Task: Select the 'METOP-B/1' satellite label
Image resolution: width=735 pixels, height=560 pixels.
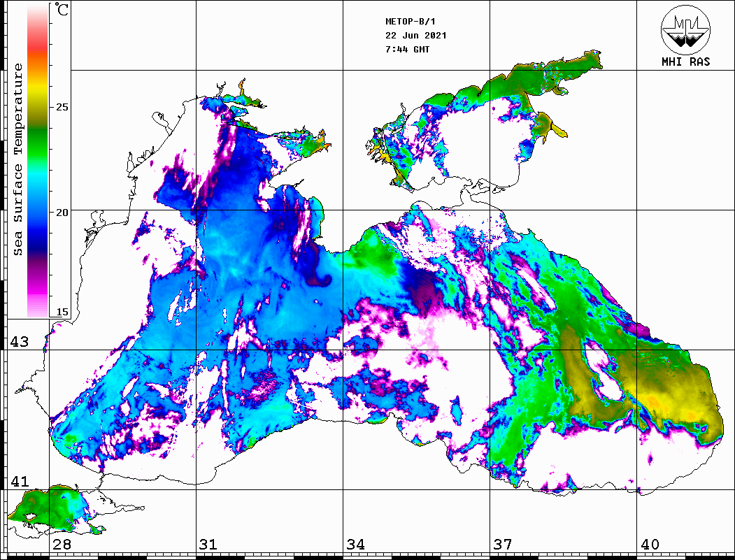Action: click(x=411, y=22)
